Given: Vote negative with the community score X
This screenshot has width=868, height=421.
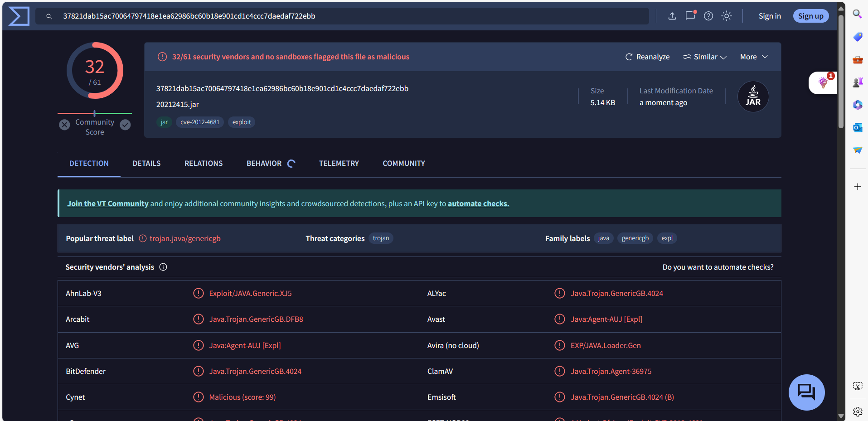Looking at the screenshot, I should coord(65,125).
